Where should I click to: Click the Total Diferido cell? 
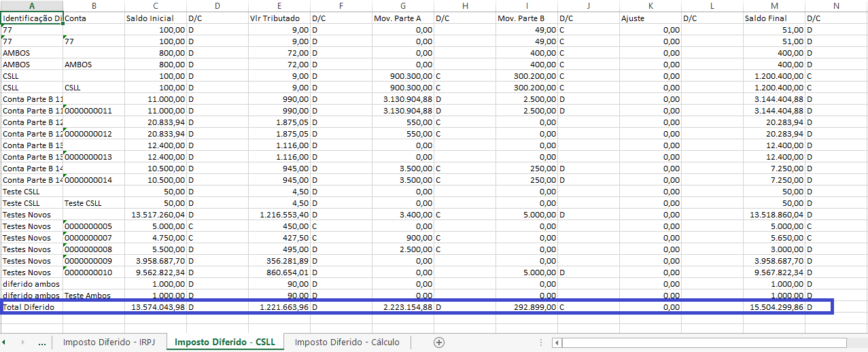point(32,307)
